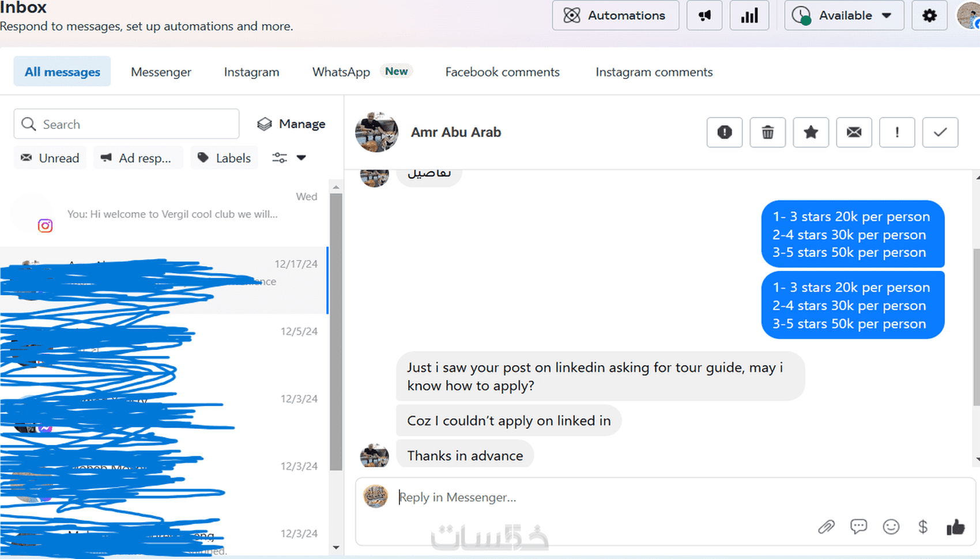Mark conversation as done with checkmark
This screenshot has width=980, height=559.
point(940,133)
